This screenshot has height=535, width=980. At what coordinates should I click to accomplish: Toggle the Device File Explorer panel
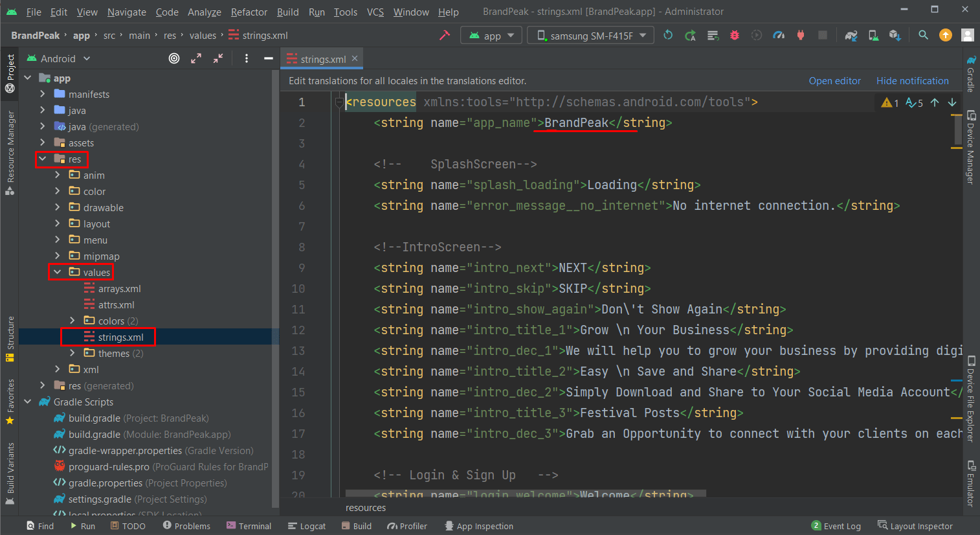tap(971, 399)
